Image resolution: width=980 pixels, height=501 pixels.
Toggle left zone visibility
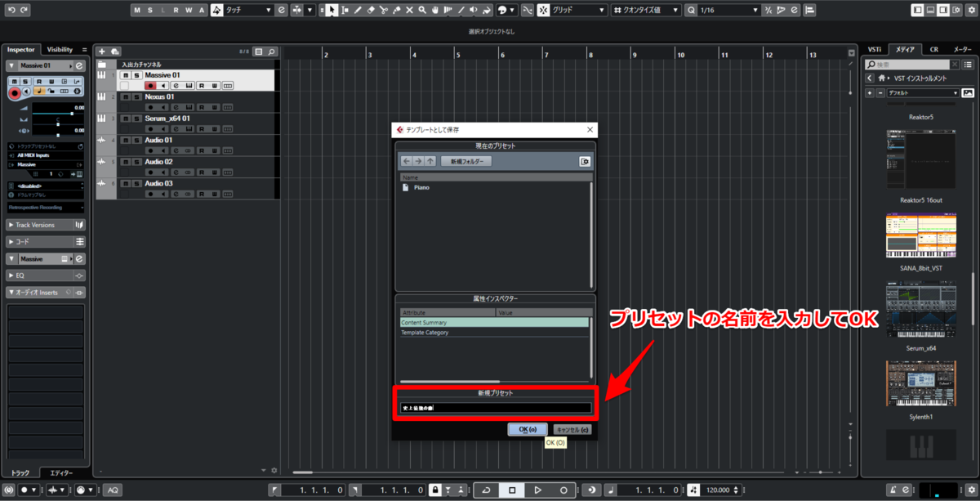coord(918,10)
